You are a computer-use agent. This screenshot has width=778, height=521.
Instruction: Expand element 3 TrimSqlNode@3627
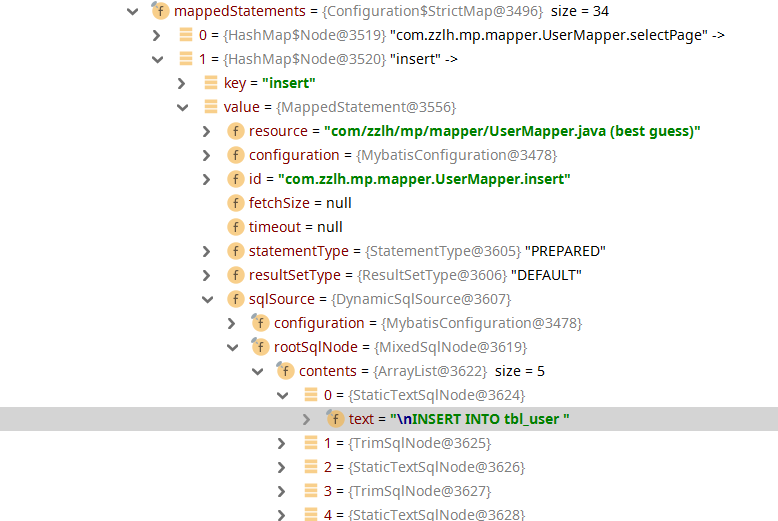(282, 491)
